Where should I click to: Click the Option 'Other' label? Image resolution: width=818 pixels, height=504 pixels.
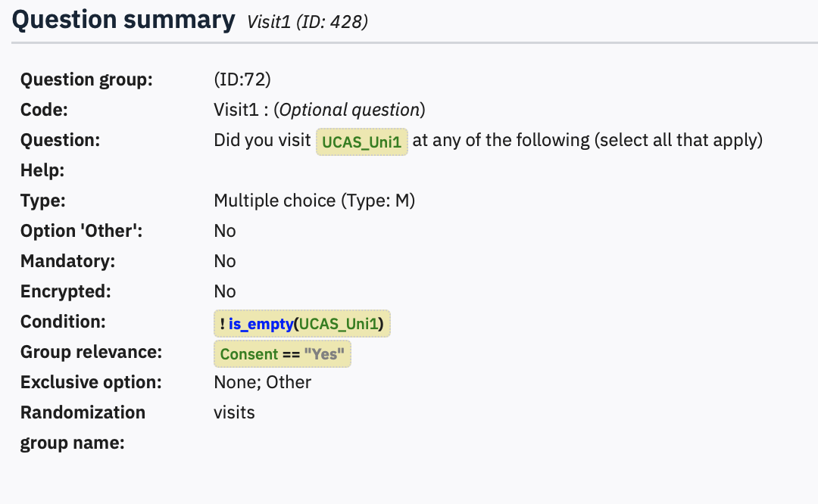[x=81, y=231]
